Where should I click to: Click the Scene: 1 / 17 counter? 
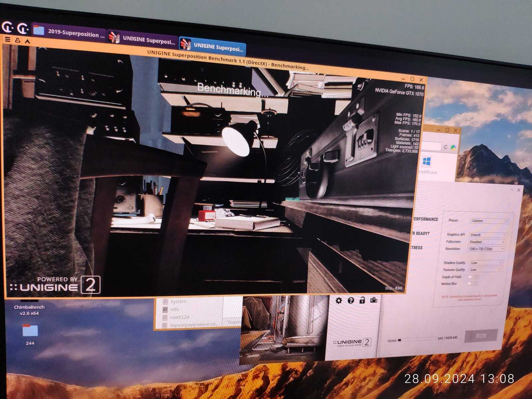409,131
